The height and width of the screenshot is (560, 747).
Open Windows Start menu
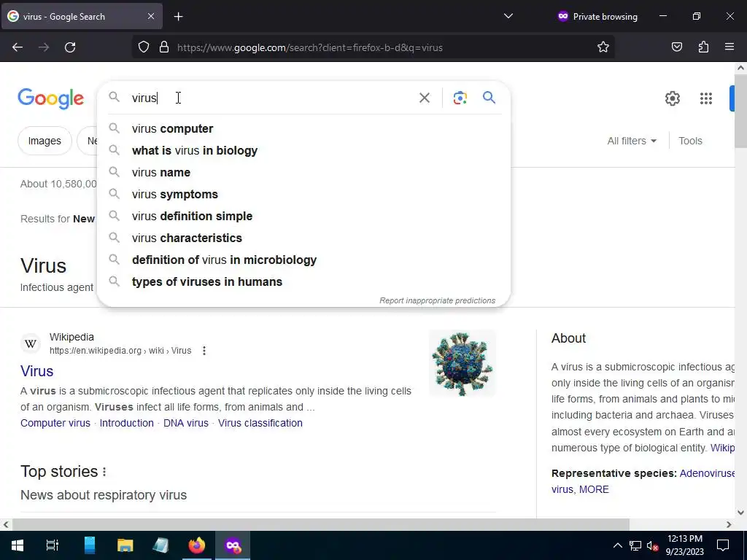(x=18, y=545)
